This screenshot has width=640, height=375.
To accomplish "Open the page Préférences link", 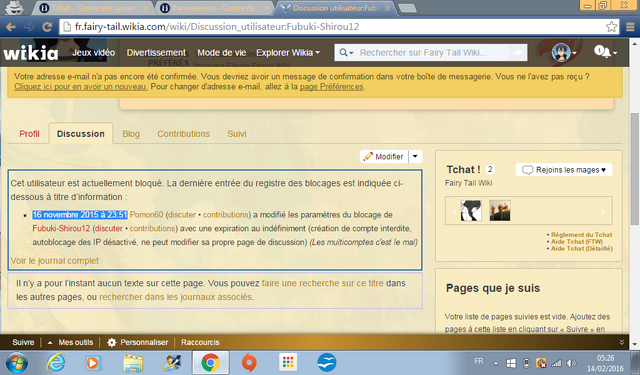I will pyautogui.click(x=331, y=87).
